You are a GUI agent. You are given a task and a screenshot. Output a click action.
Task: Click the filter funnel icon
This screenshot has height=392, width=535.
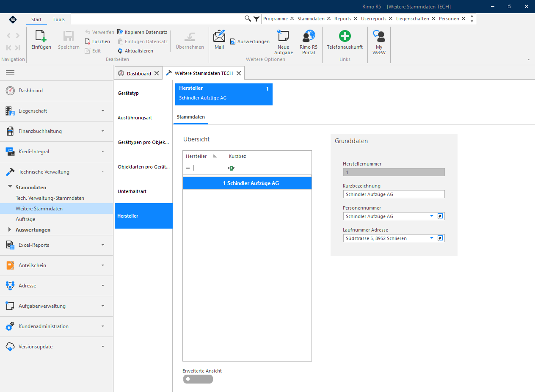pos(256,19)
